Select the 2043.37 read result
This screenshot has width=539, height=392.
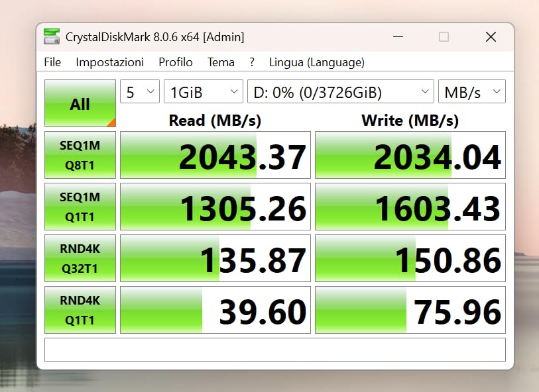pyautogui.click(x=215, y=155)
